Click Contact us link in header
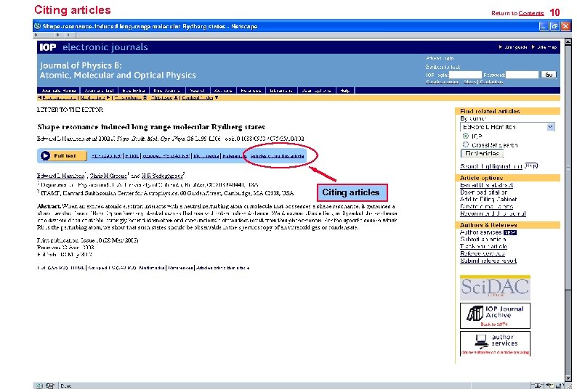This screenshot has width=577, height=392. coord(491,81)
